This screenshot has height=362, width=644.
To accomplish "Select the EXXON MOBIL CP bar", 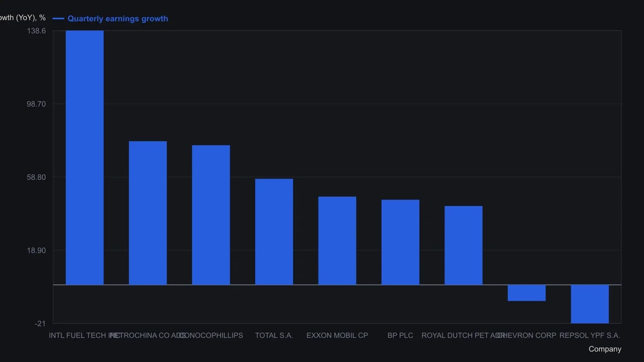I will 337,241.
